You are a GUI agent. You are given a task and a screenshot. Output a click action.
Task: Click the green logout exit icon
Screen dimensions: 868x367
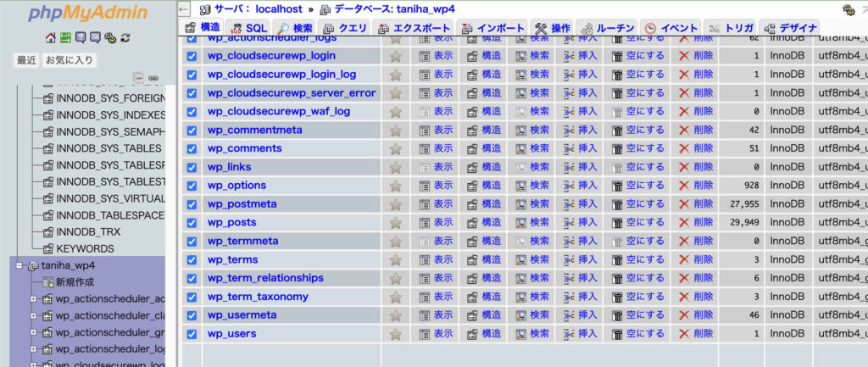click(x=65, y=37)
